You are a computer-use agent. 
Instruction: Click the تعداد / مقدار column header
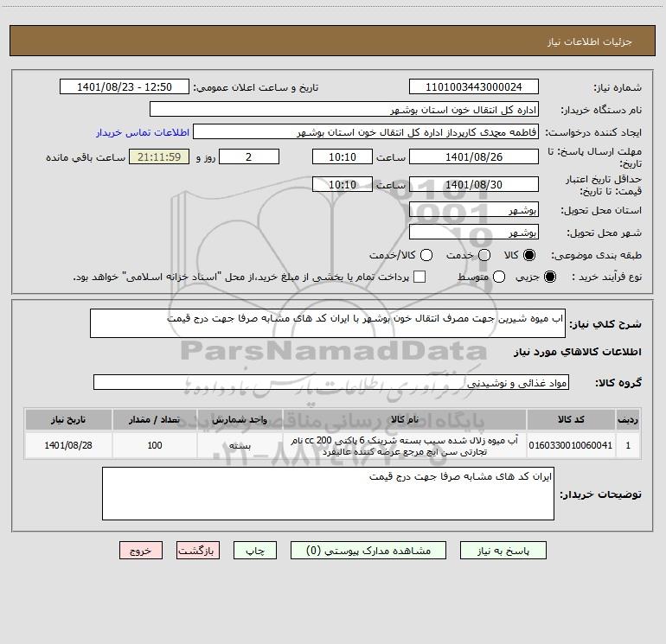click(x=155, y=419)
